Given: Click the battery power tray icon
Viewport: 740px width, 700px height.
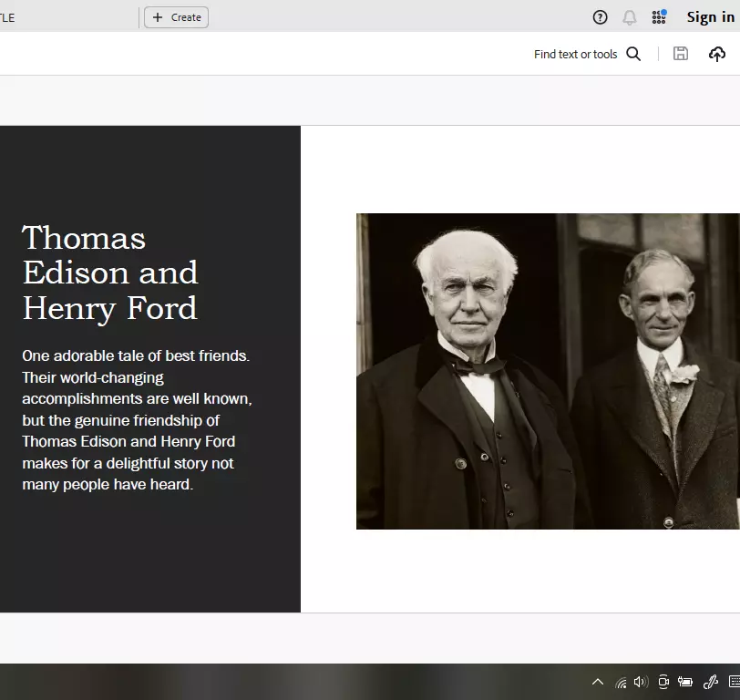Looking at the screenshot, I should click(x=685, y=682).
